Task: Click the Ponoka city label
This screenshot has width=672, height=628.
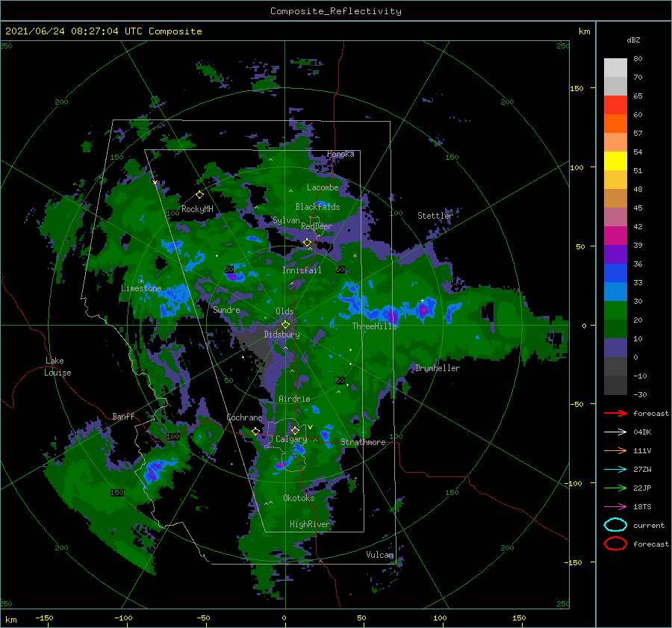Action: [x=340, y=154]
